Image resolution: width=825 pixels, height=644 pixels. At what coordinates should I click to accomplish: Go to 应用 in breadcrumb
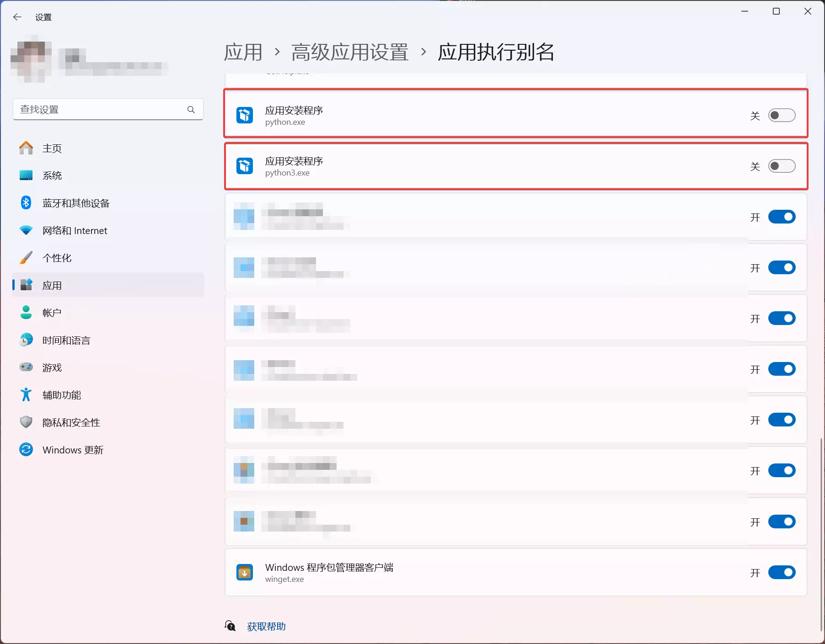coord(243,52)
